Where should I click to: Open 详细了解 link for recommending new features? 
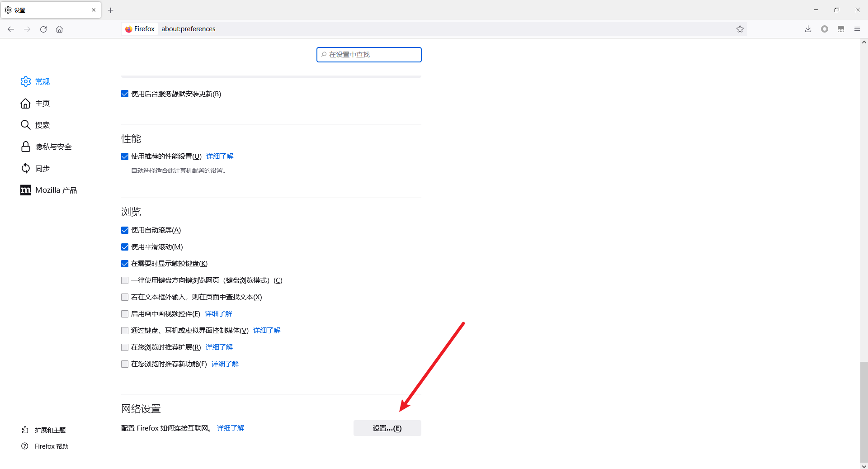225,364
